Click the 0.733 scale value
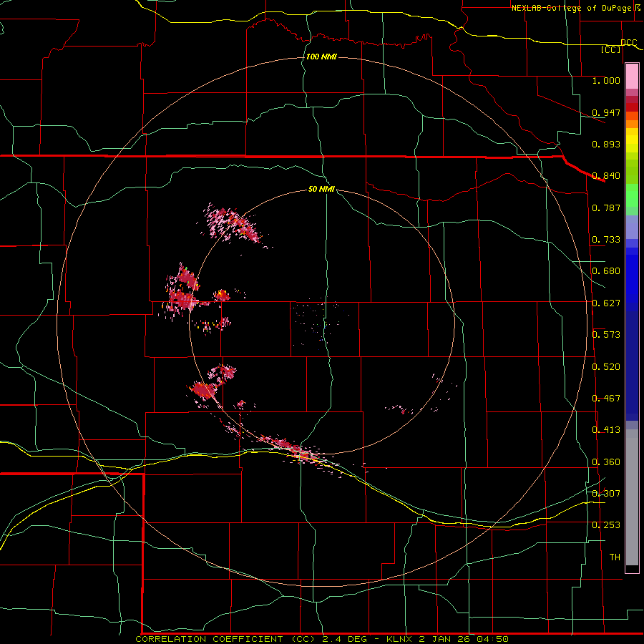The image size is (644, 644). pyautogui.click(x=606, y=240)
